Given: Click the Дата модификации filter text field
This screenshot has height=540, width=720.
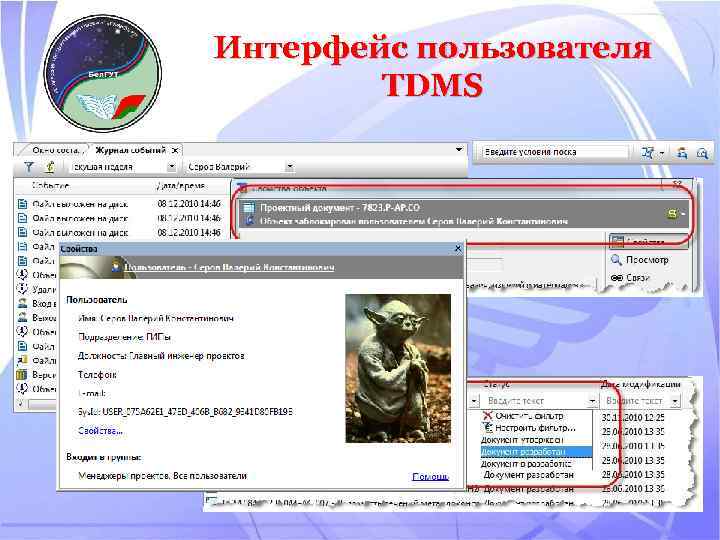Looking at the screenshot, I should pyautogui.click(x=636, y=401).
